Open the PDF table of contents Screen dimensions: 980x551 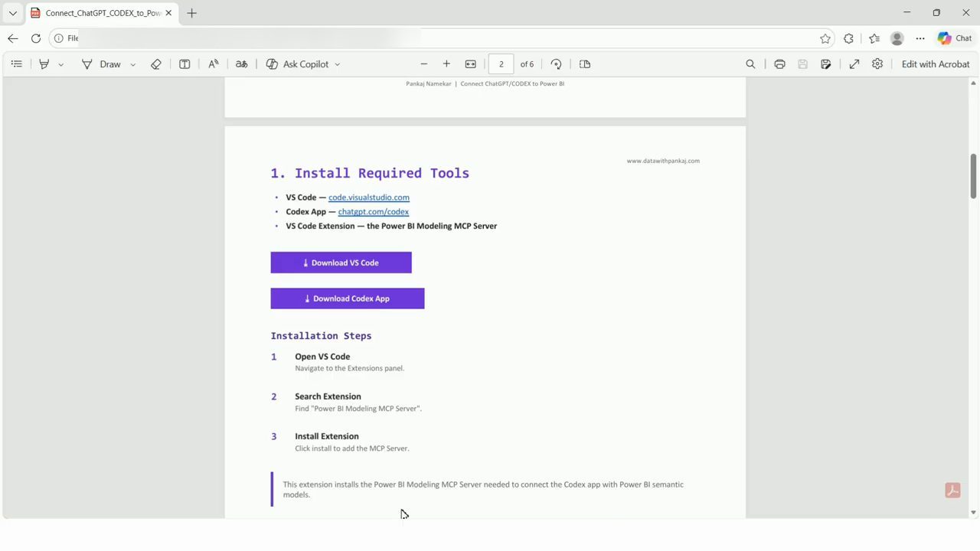pos(16,64)
